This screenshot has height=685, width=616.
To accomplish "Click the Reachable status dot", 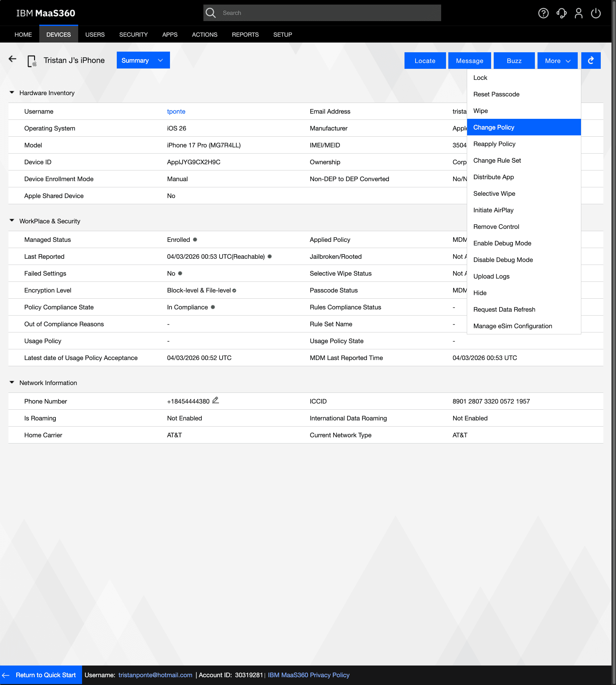I will coord(270,256).
